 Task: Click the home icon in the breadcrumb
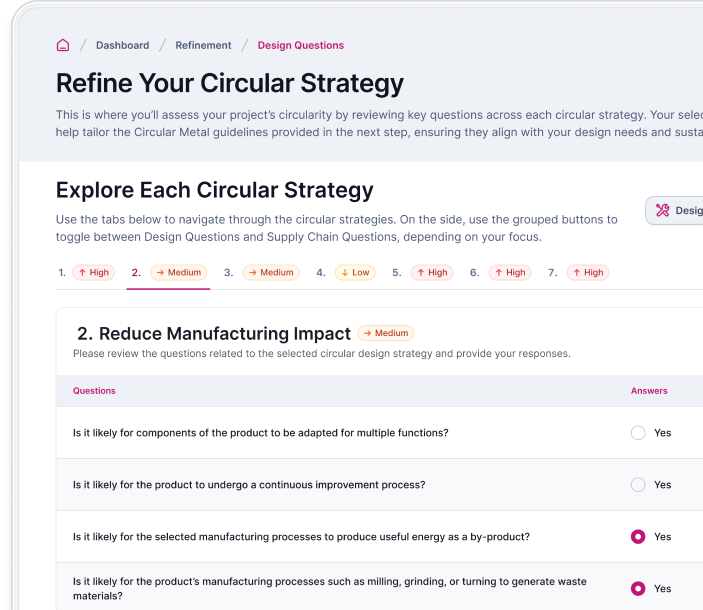coord(63,45)
